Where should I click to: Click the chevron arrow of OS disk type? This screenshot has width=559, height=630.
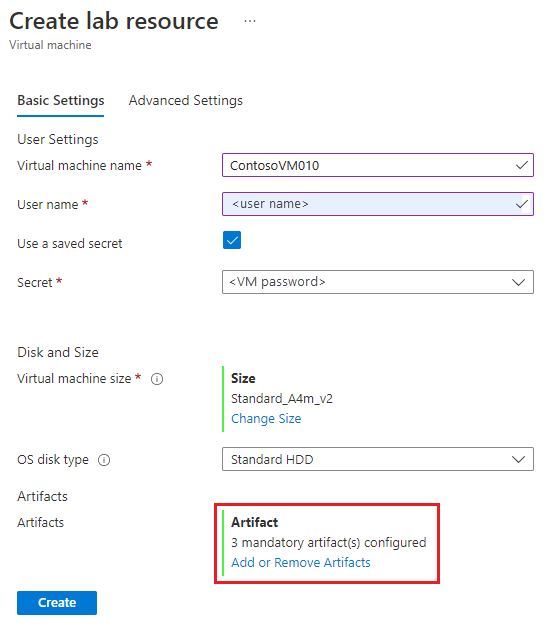[518, 459]
